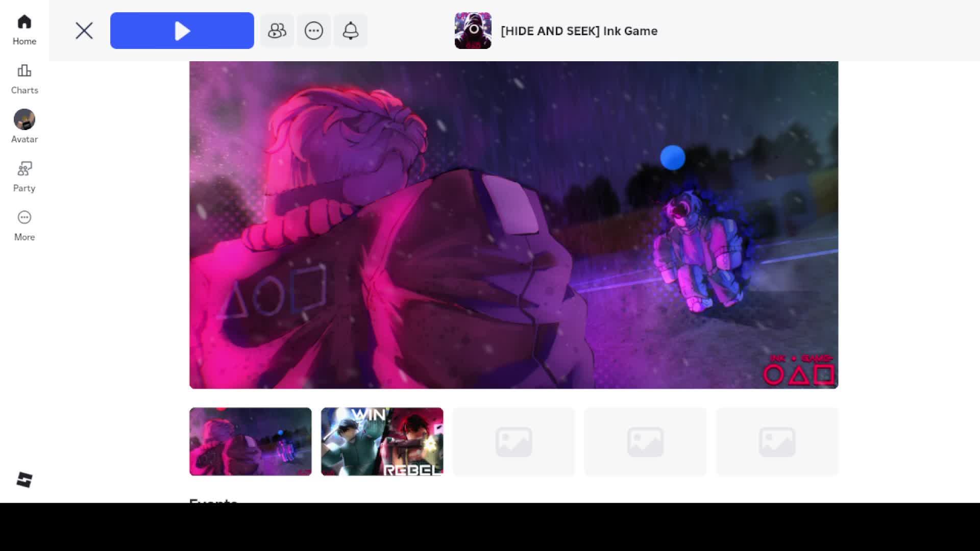Open More options in sidebar
This screenshot has height=551, width=980.
click(24, 226)
